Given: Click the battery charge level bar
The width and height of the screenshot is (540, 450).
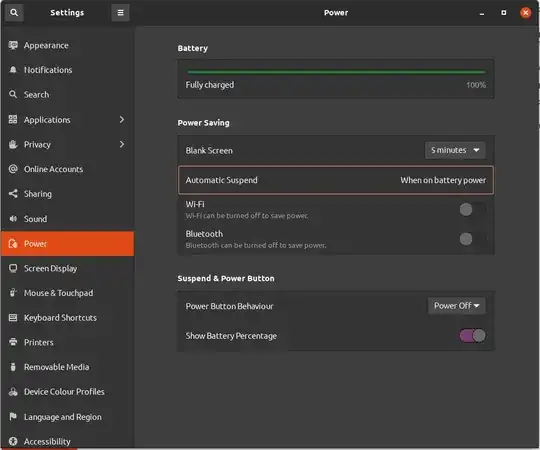Looking at the screenshot, I should [x=336, y=72].
